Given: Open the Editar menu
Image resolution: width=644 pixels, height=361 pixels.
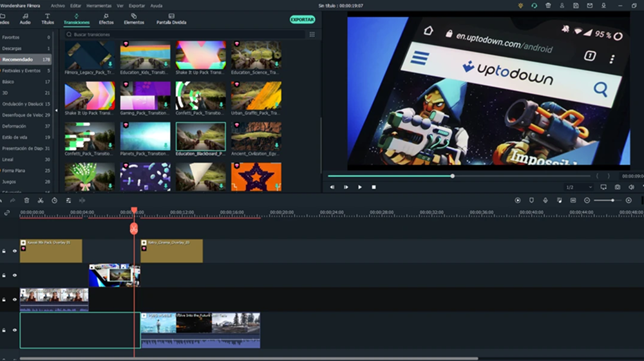Looking at the screenshot, I should (75, 6).
